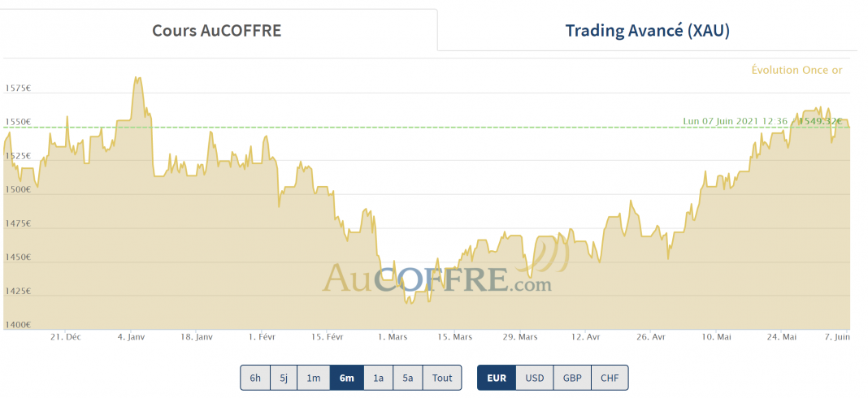
Task: Open the Trading Avancé (XAU) tab
Action: point(647,31)
